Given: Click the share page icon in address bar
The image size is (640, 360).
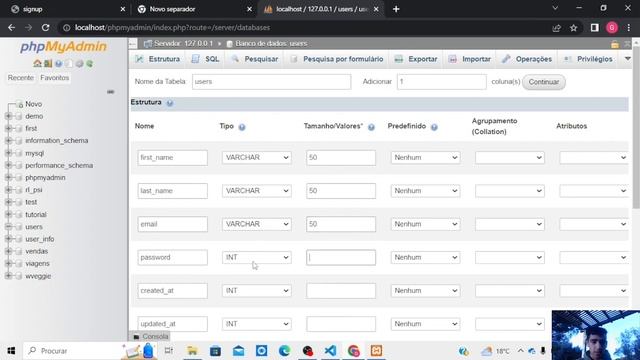Looking at the screenshot, I should click(556, 28).
